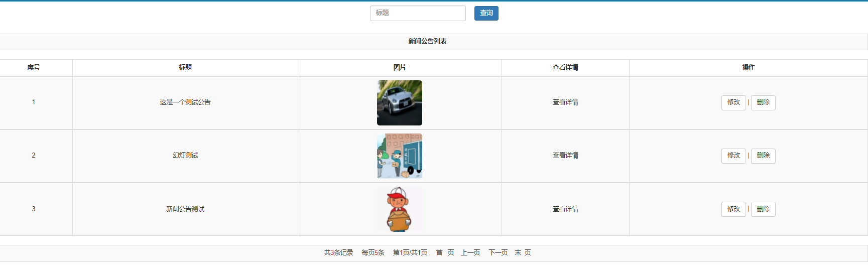Click the blue 查询 button
The width and height of the screenshot is (868, 271).
click(x=486, y=13)
